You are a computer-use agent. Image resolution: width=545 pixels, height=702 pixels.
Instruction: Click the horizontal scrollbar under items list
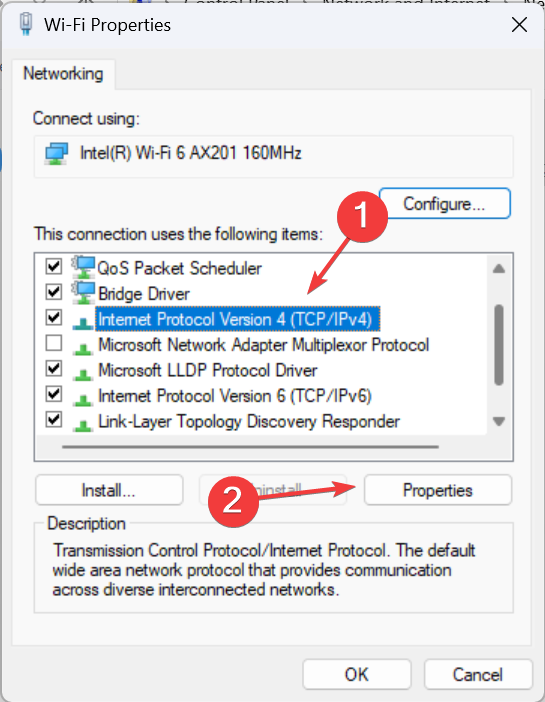(250, 446)
